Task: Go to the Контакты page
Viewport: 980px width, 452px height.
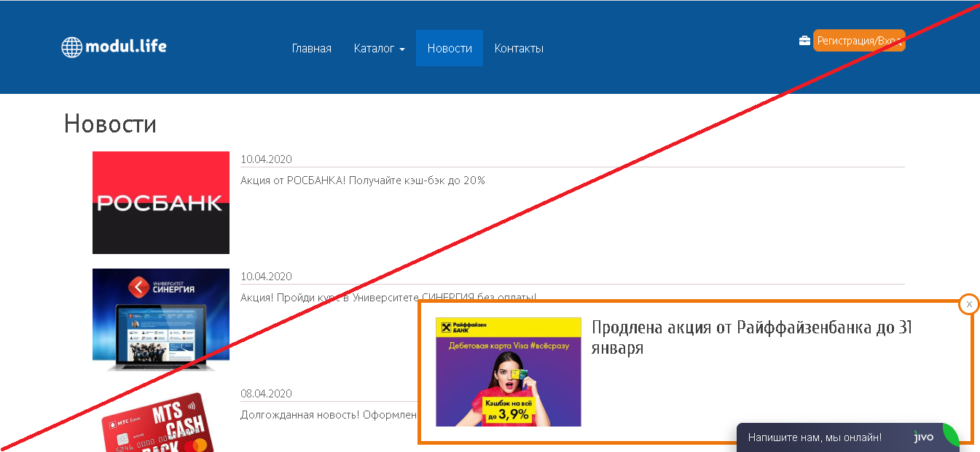Action: coord(519,48)
